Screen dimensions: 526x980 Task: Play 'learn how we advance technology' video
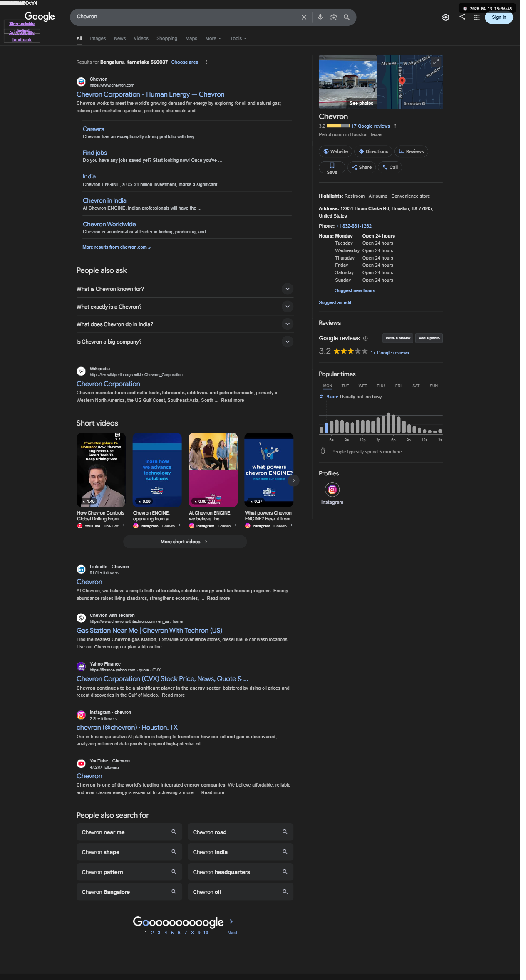157,470
